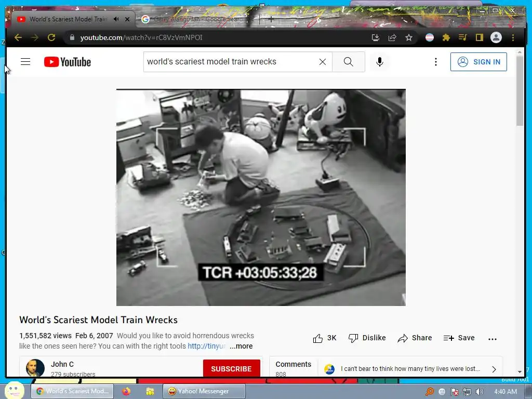532x399 pixels.
Task: Open the file explorer taskbar icon
Action: click(150, 392)
